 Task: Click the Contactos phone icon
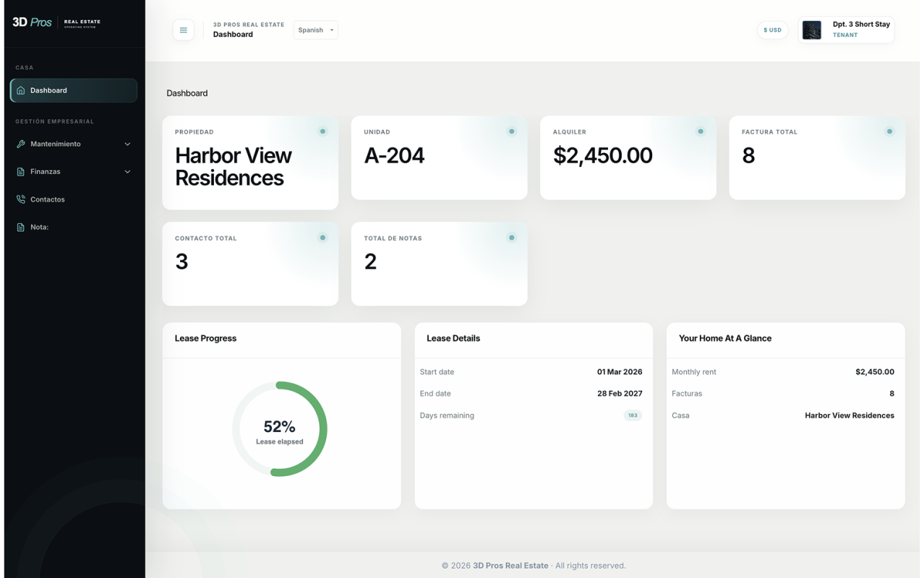[21, 199]
